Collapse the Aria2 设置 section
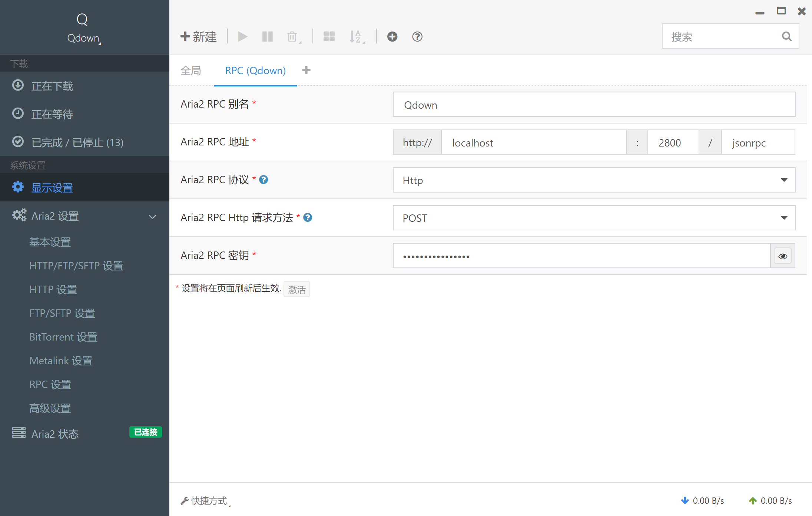This screenshot has height=516, width=812. [152, 217]
